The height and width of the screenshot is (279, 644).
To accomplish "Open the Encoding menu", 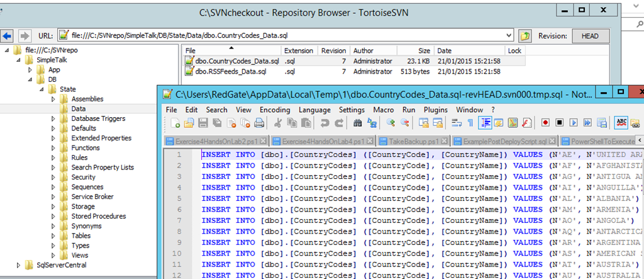I will tap(275, 110).
